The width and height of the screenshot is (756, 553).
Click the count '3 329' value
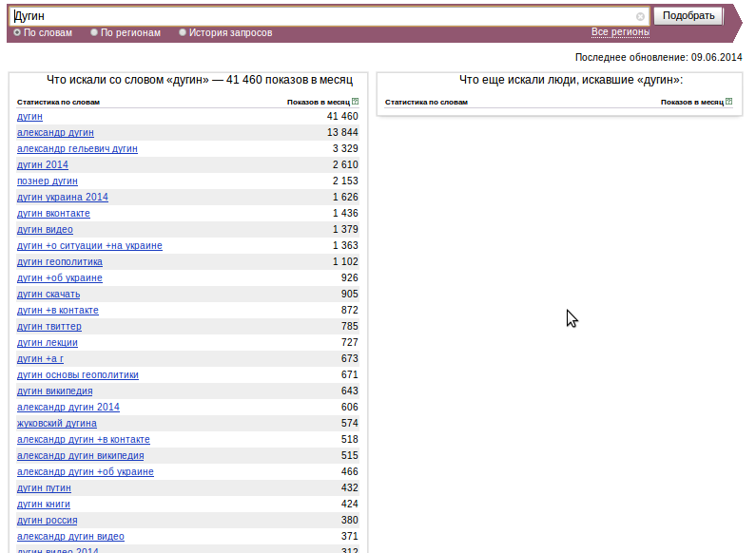(x=345, y=148)
